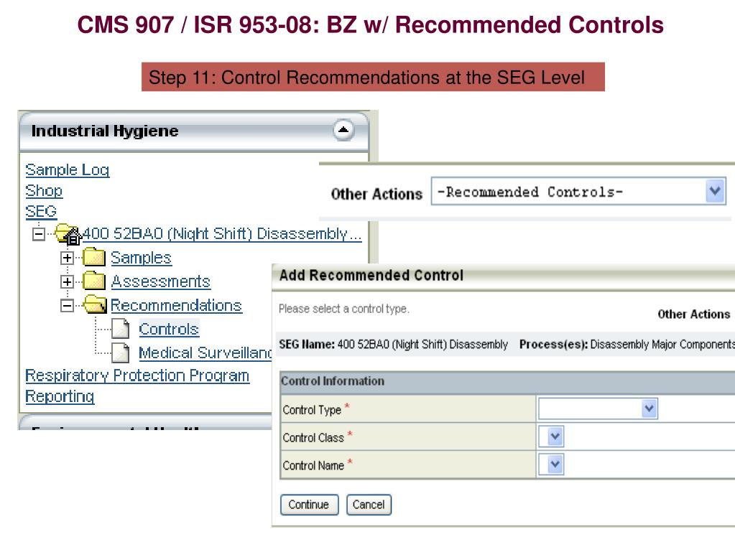Click the 'Other Actions' label in Add Recommended Control
This screenshot has width=735, height=560.
(694, 314)
